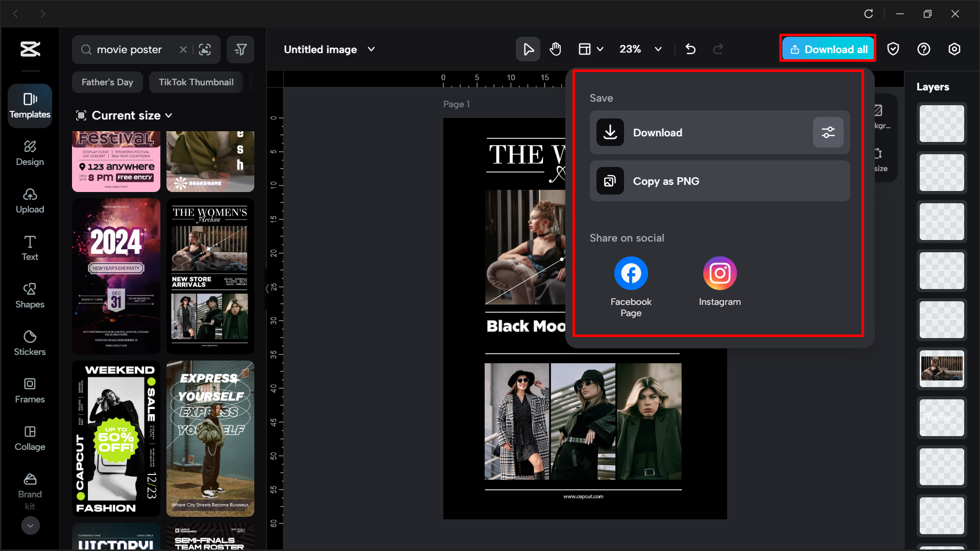Click the www.capcut.com text on canvas
This screenshot has height=551, width=980.
point(583,496)
